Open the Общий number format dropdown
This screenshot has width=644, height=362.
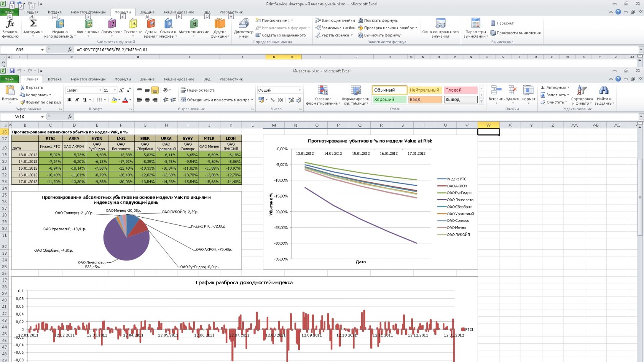point(300,90)
